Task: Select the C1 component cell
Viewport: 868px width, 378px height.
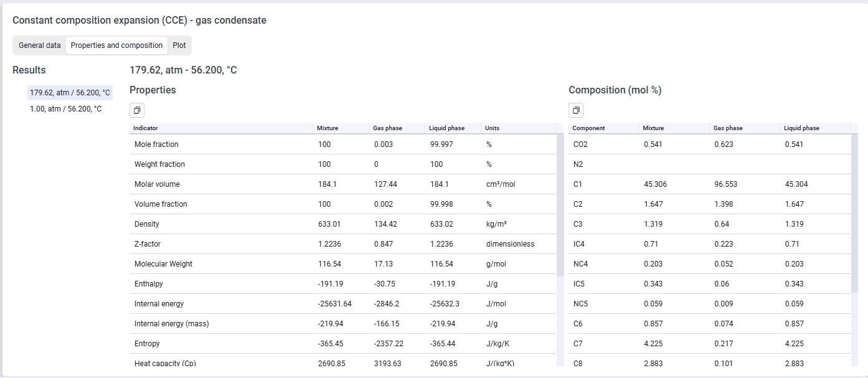Action: (604, 184)
